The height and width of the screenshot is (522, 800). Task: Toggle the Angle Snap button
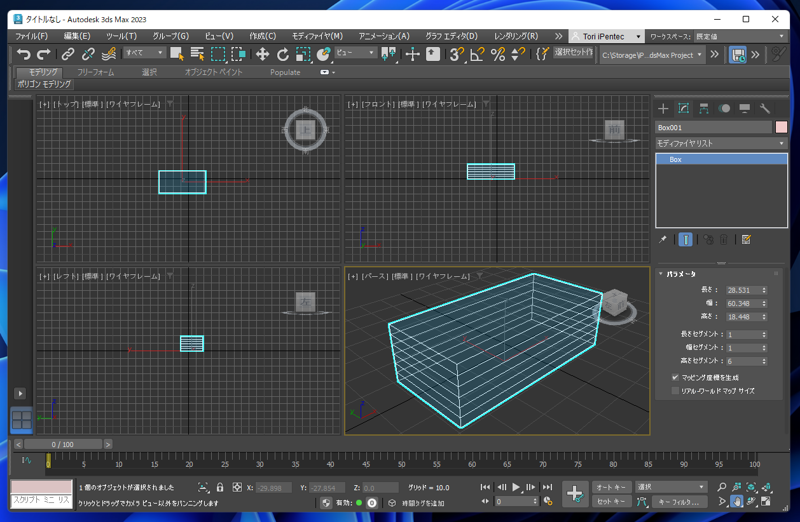coord(477,54)
